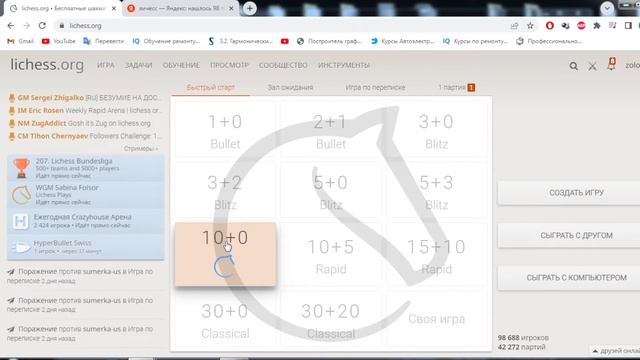Viewport: 640px width, 360px height.
Task: Open the Перевести bookmark
Action: pyautogui.click(x=104, y=41)
